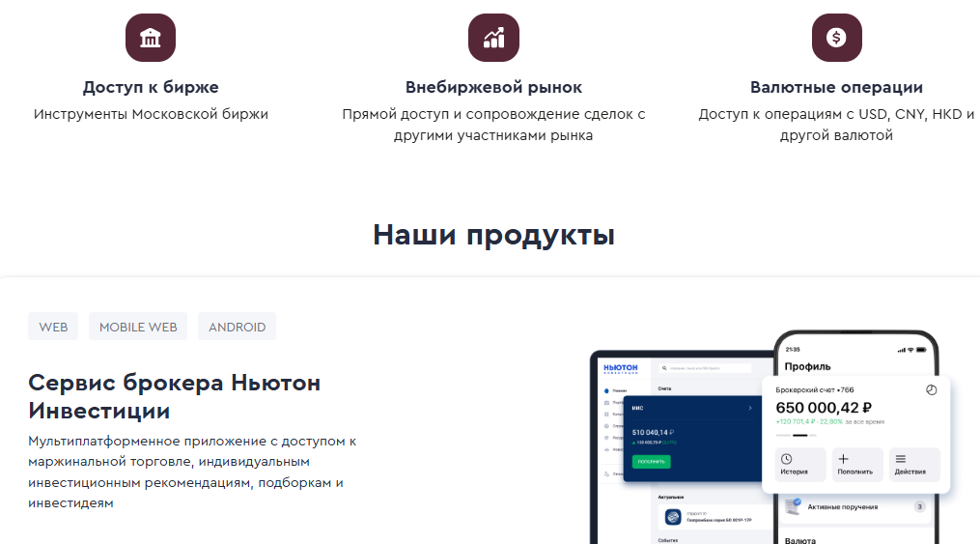The height and width of the screenshot is (544, 980).
Task: Open the Сервис брокера Ньютон Инвестиции title
Action: tap(175, 396)
